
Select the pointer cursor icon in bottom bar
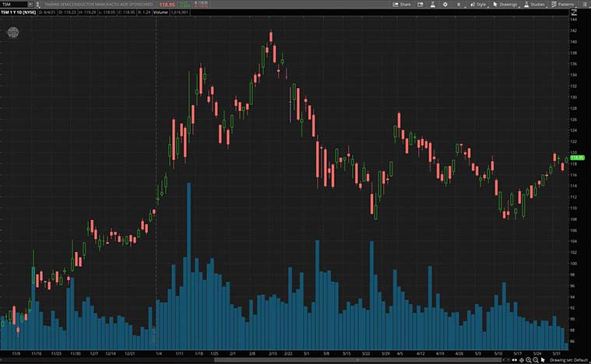(543, 360)
